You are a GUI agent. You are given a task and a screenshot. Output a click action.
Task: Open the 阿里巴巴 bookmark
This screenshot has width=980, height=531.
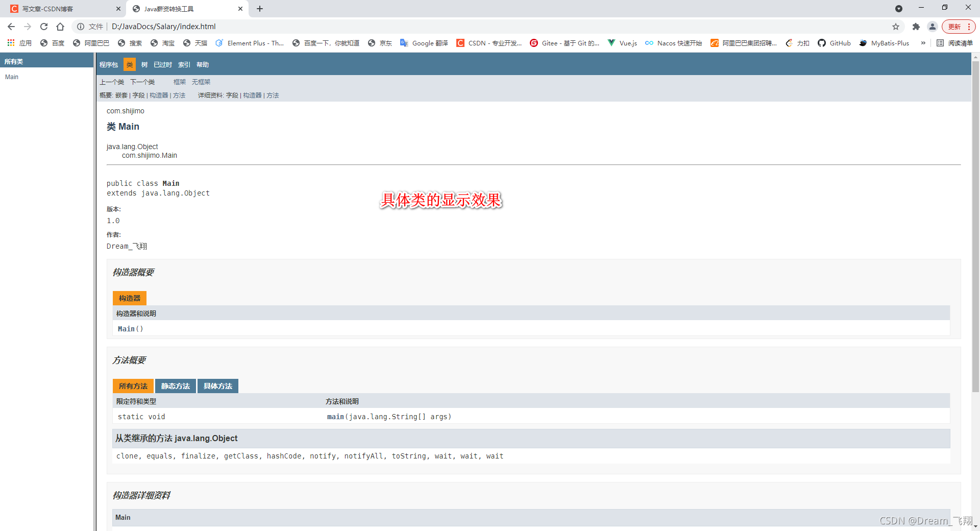coord(91,43)
